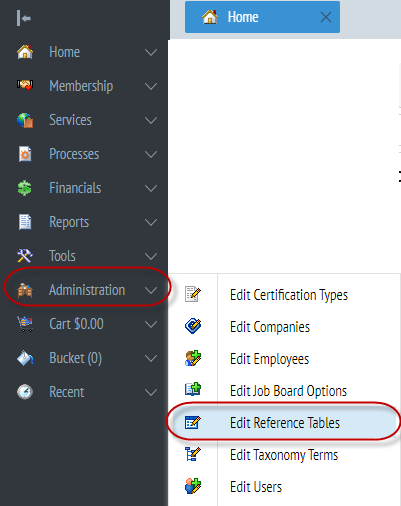
Task: Click the Edit Companies icon
Action: coord(193,326)
